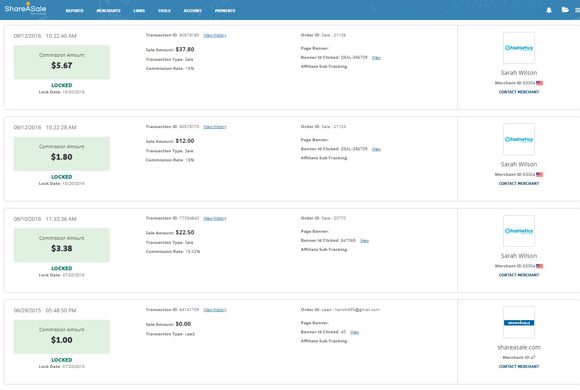Screen dimensions: 580x390
Task: Click the $12.00 sale amount
Action: click(x=185, y=141)
